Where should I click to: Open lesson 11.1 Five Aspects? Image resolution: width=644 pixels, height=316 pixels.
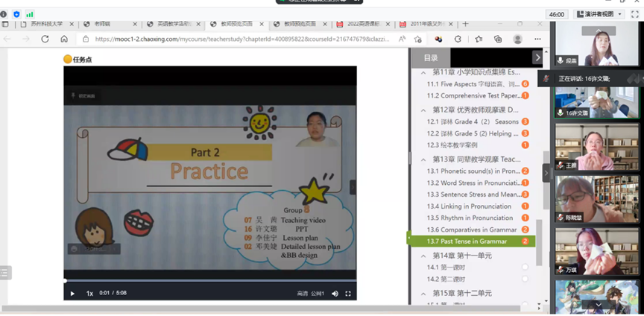pos(474,83)
